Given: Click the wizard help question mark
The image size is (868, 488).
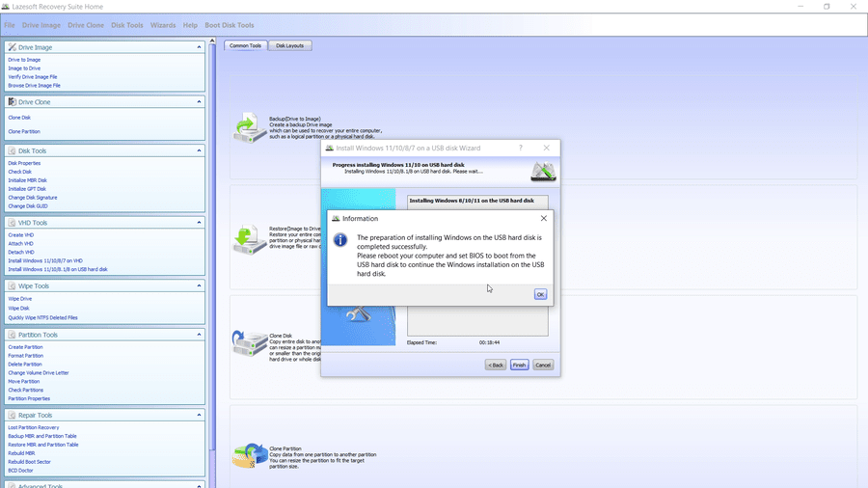Looking at the screenshot, I should pos(521,148).
